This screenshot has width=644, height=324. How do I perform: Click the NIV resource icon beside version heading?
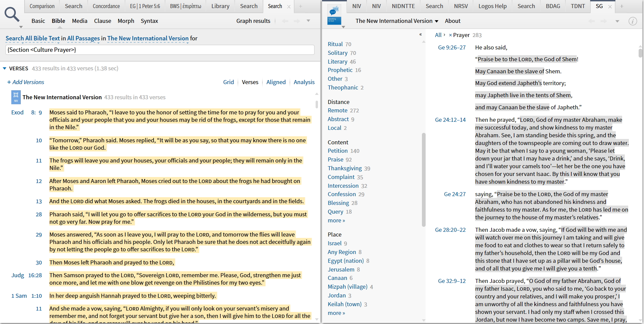click(16, 97)
